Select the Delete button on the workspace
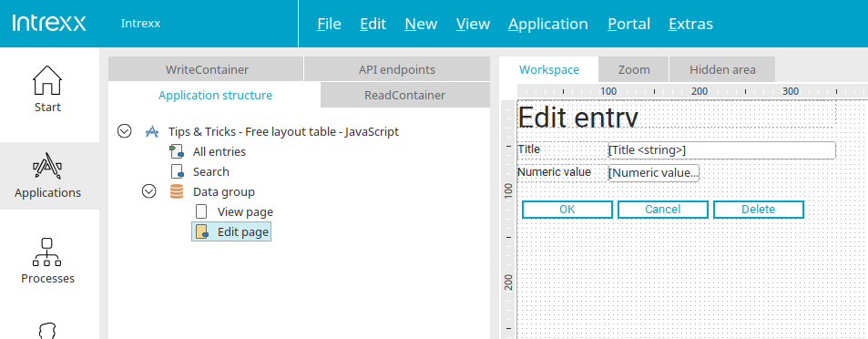The image size is (868, 339). click(759, 210)
